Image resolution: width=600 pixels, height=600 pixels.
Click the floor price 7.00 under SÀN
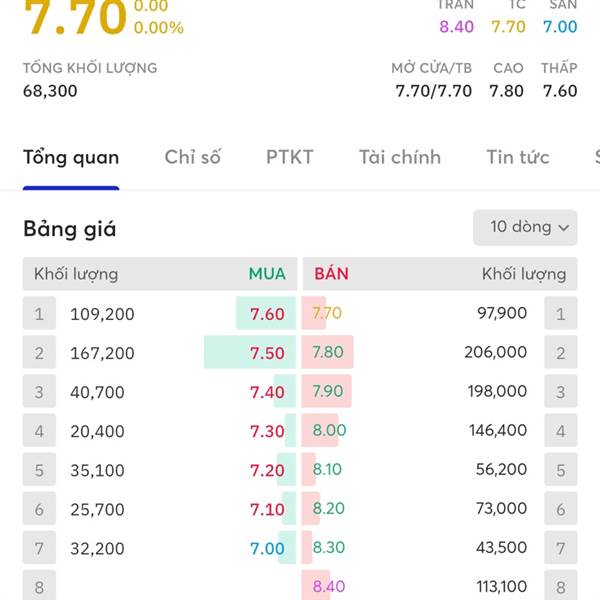click(x=560, y=27)
